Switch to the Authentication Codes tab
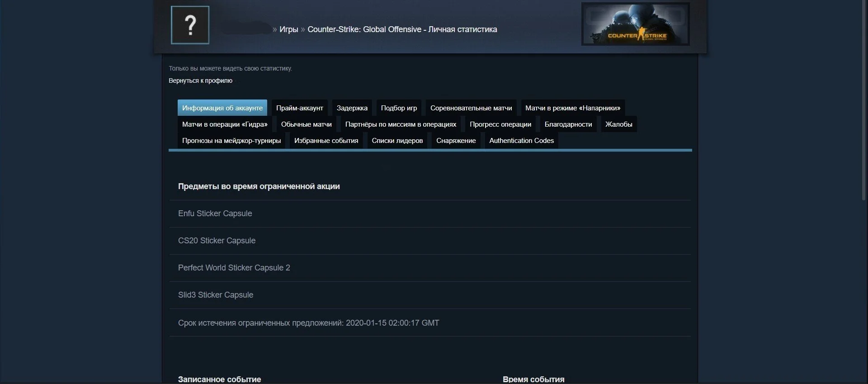The height and width of the screenshot is (384, 868). pos(521,140)
